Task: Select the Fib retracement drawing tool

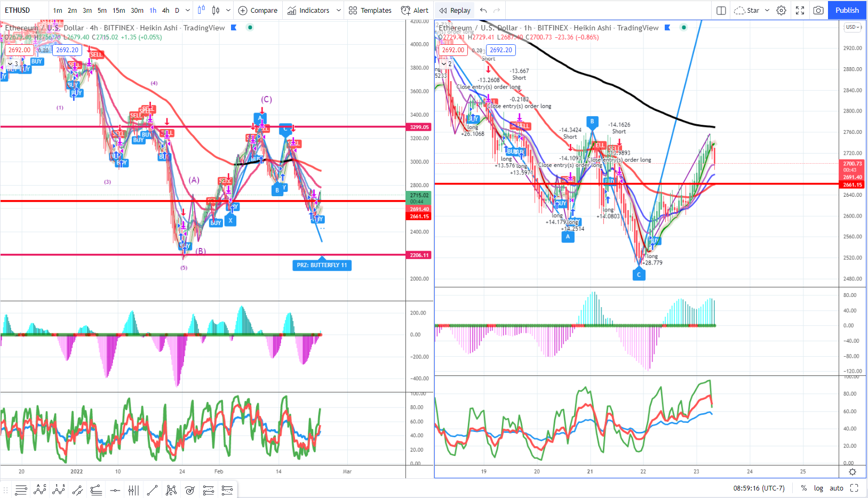Action: 21,490
